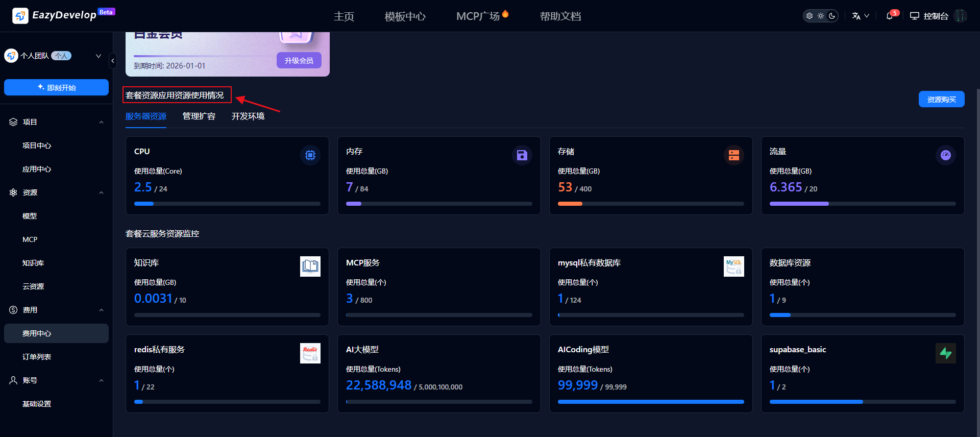Click the user avatar in top bar
Viewport: 980px width, 437px height.
[x=961, y=16]
